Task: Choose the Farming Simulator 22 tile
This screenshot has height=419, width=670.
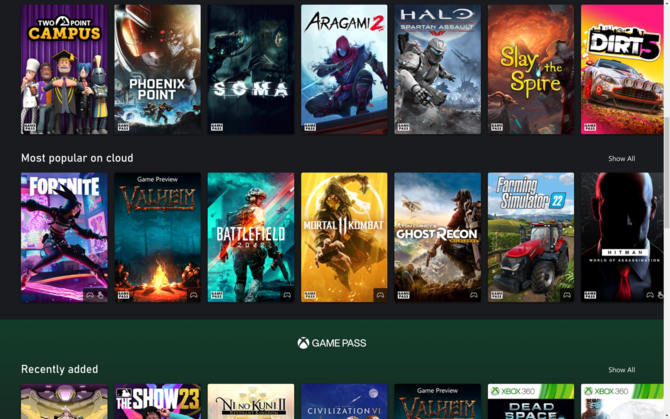Action: (x=531, y=237)
